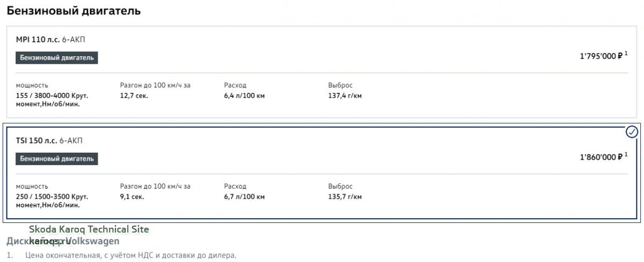Screen dimensions: 644x262
Task: Select the MPI 110 л.с. engine card
Action: click(322, 72)
